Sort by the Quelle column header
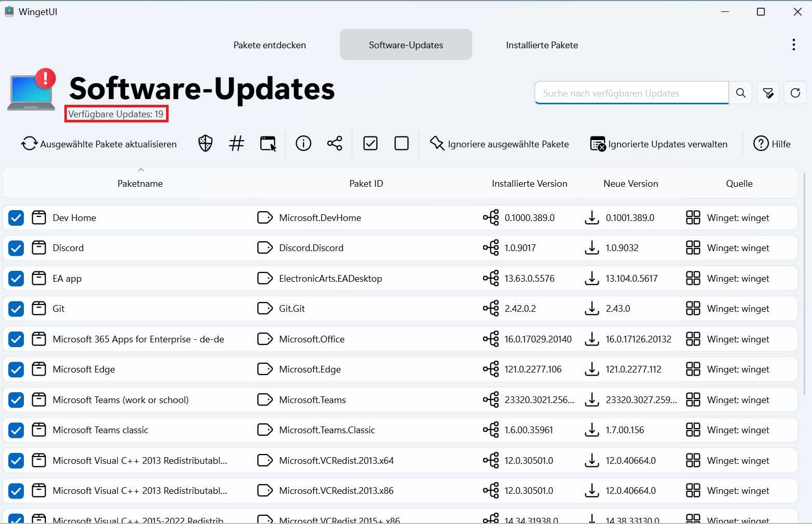 (x=739, y=183)
